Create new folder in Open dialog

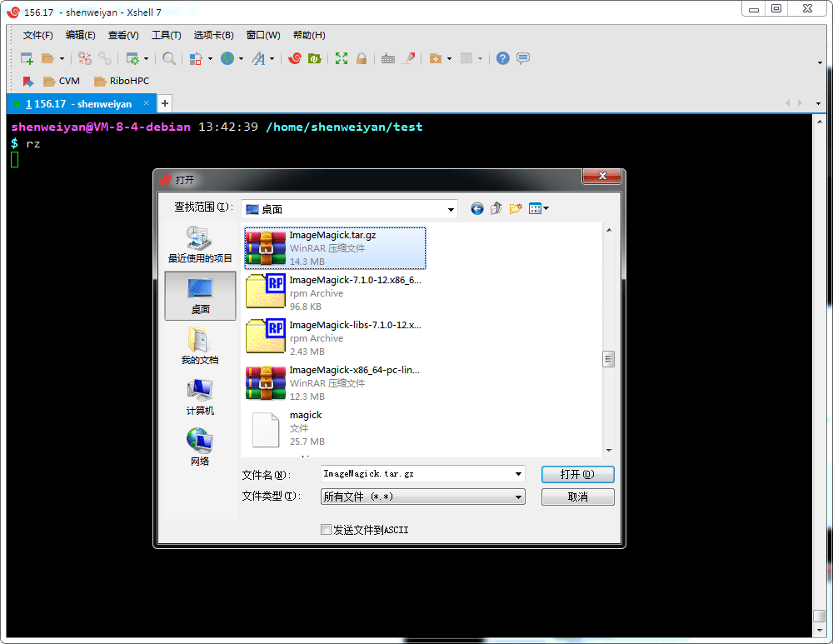click(516, 208)
